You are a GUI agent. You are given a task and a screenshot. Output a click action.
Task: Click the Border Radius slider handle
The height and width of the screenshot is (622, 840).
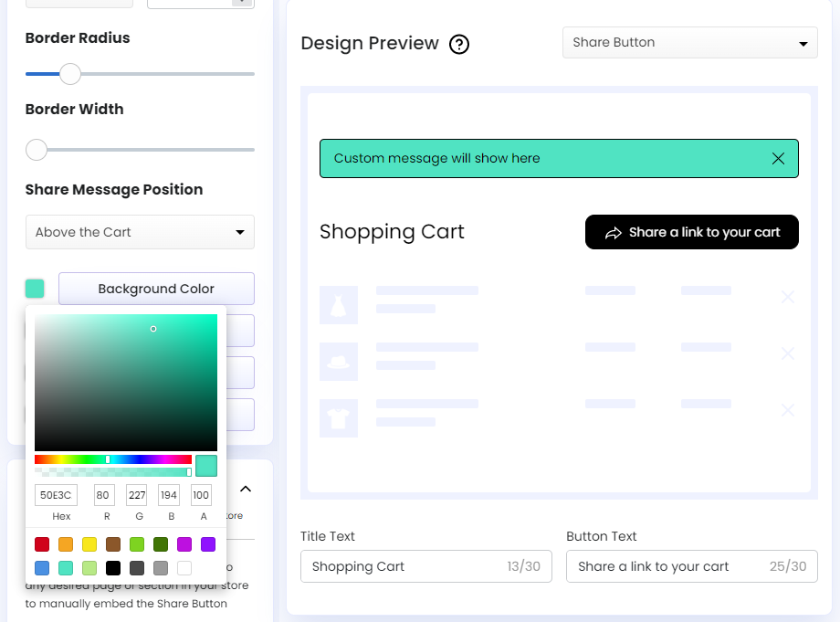[x=70, y=74]
